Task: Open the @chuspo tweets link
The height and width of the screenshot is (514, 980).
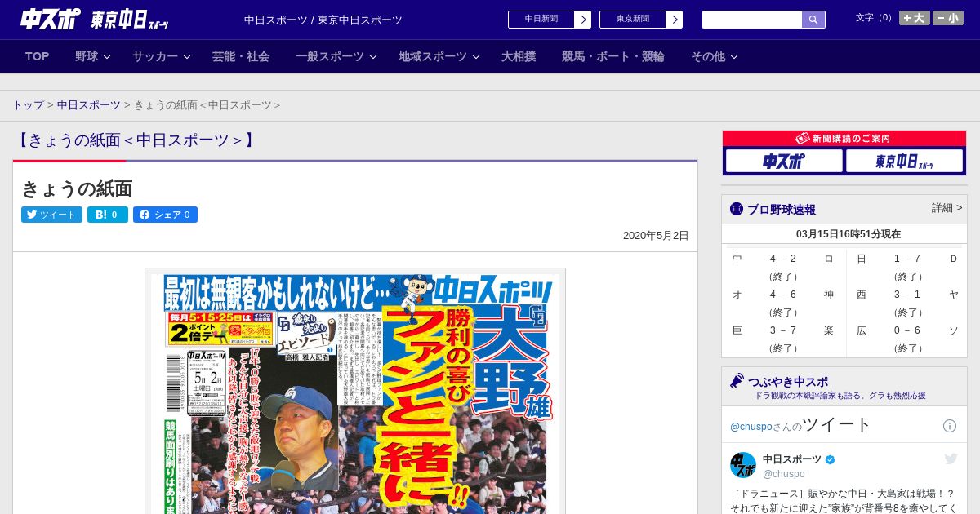Action: (751, 427)
